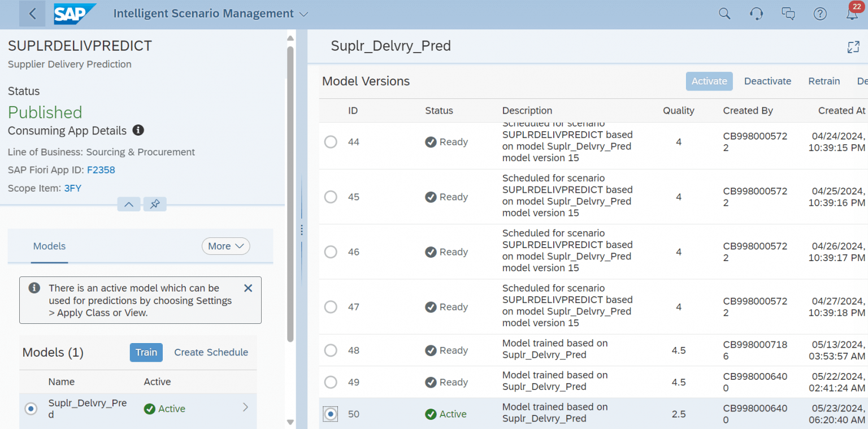This screenshot has height=429, width=868.
Task: Pin the SUPLRDELIVPREDICT header with the pin icon
Action: click(155, 204)
